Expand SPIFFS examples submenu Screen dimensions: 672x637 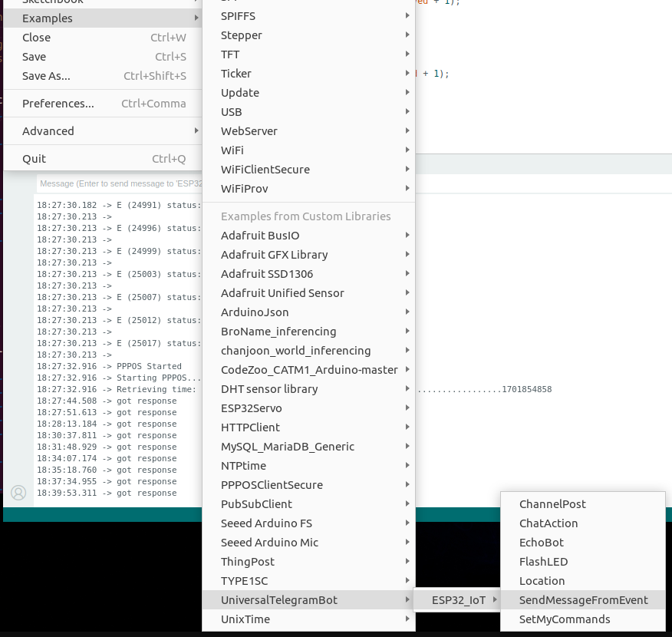click(x=308, y=16)
